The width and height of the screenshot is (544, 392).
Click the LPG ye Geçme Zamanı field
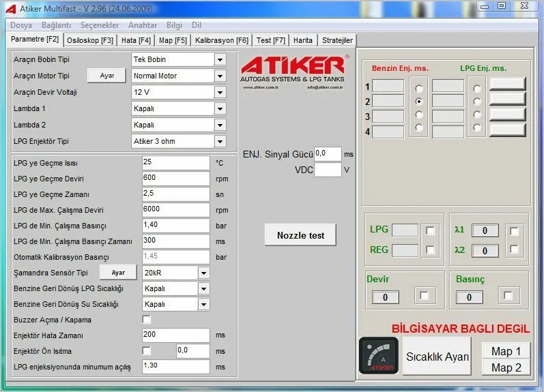(x=176, y=194)
